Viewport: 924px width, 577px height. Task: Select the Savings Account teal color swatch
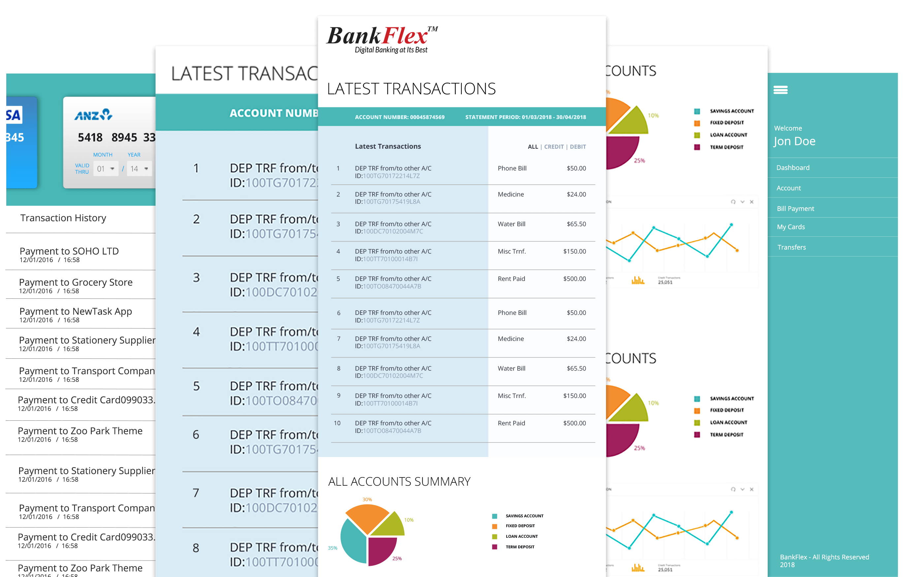pos(494,512)
